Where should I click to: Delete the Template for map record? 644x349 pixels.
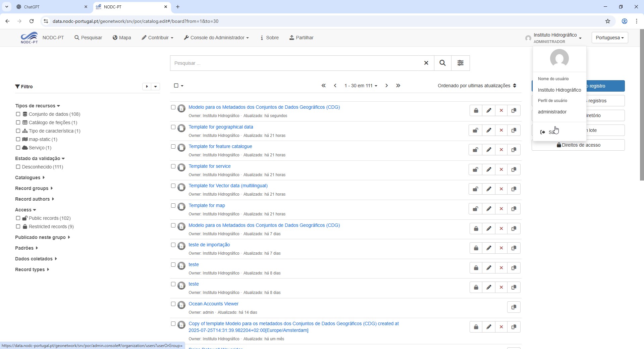click(501, 209)
